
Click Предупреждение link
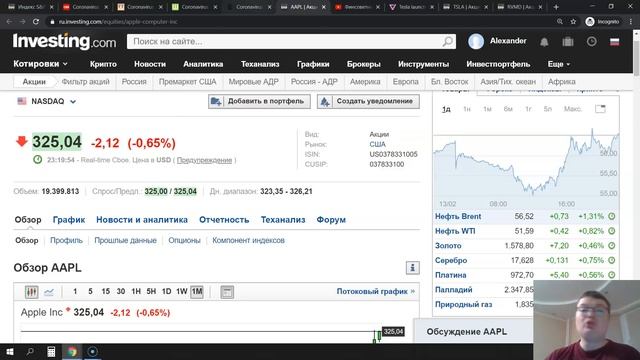pos(204,160)
